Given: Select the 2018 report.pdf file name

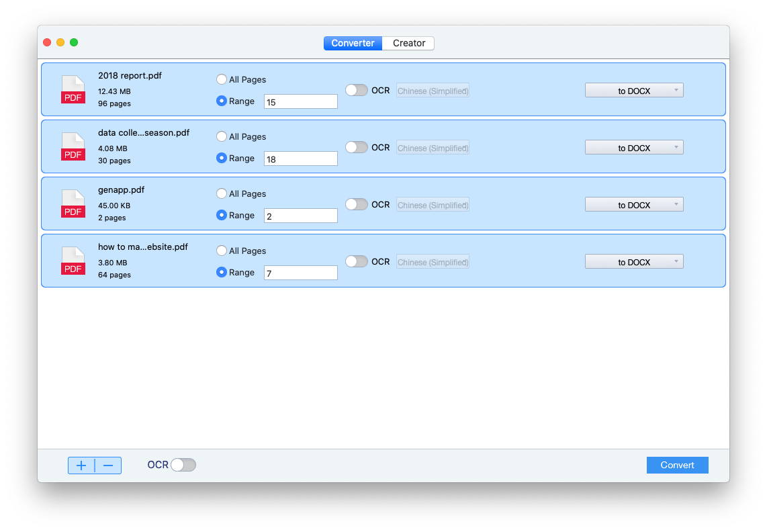Looking at the screenshot, I should click(130, 75).
